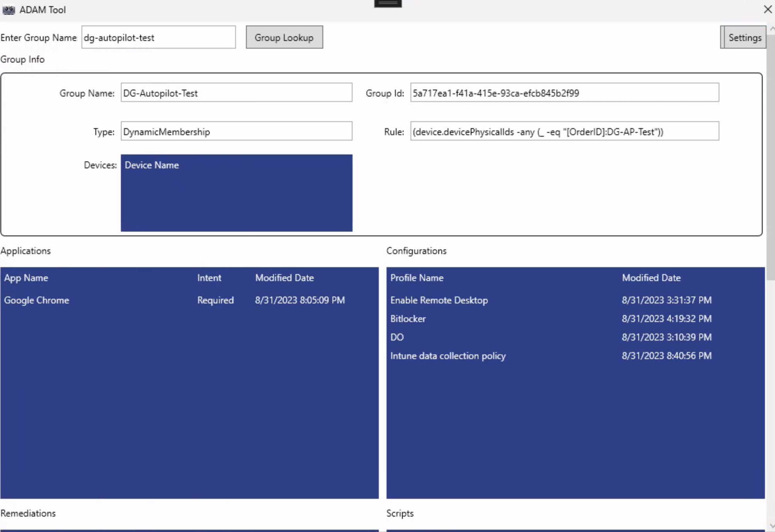Click the Scripts section label
This screenshot has height=532, width=775.
pyautogui.click(x=400, y=513)
